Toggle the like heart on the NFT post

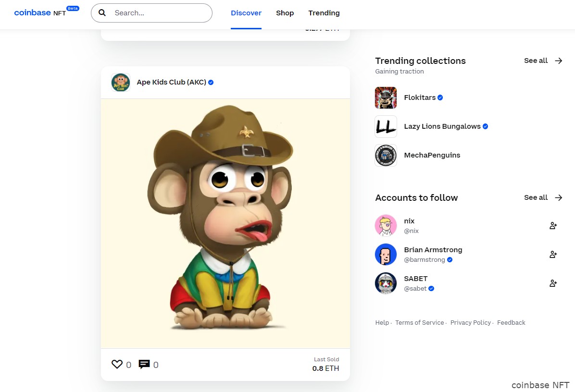tap(117, 364)
